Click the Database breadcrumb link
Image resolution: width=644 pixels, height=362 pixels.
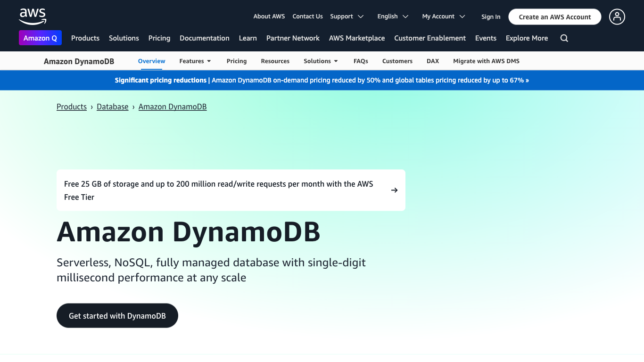(x=113, y=107)
